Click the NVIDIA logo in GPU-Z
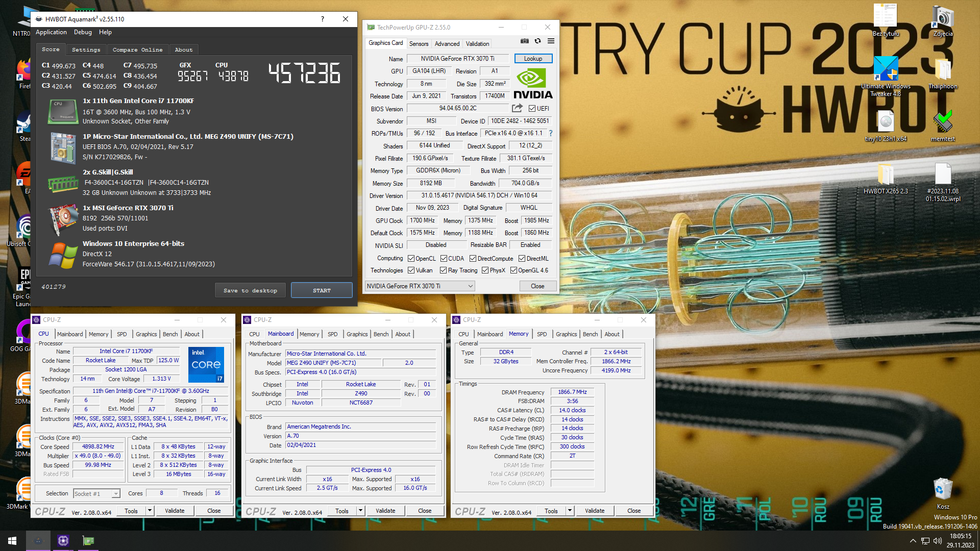 coord(533,84)
